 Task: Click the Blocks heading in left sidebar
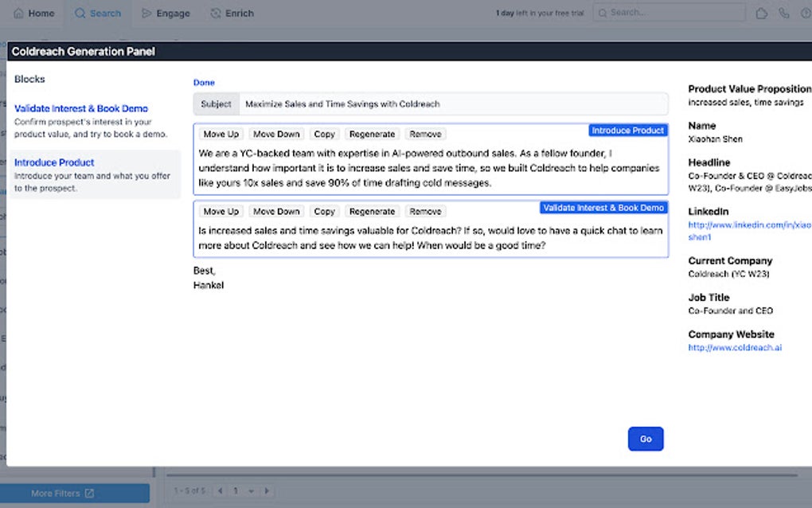pyautogui.click(x=29, y=80)
